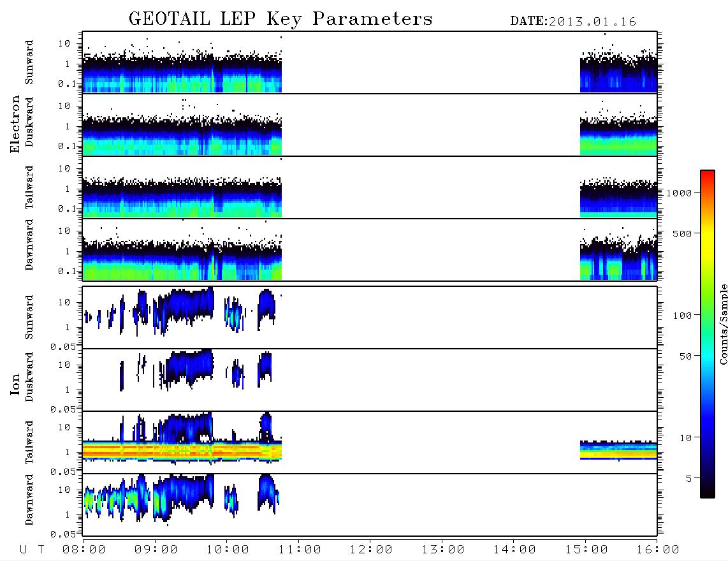Click the 16:00 time axis label
Screen dimensions: 728x561
click(x=658, y=550)
